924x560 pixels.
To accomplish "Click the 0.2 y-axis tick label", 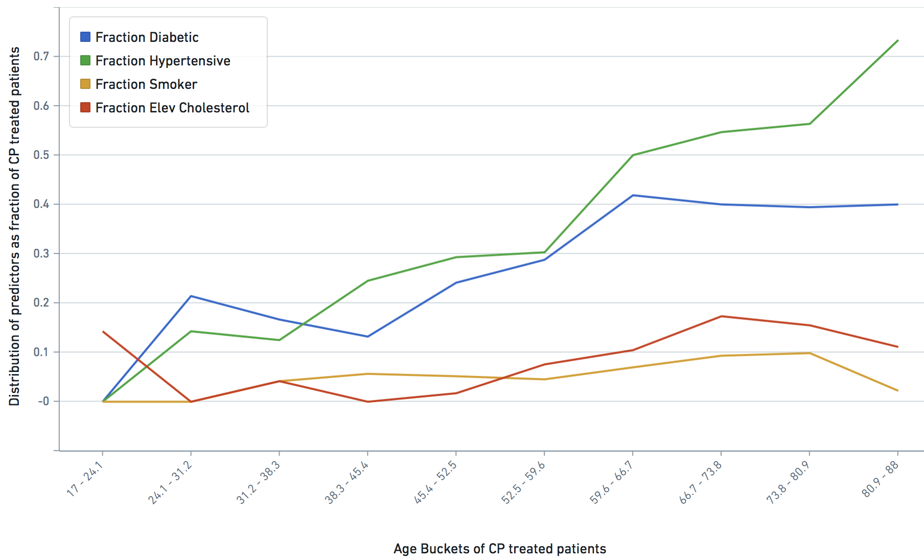I will pos(41,303).
